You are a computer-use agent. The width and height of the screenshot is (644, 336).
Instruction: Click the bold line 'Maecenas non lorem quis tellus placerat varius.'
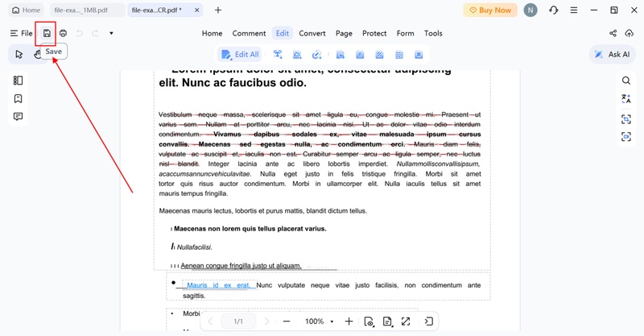[x=250, y=229]
